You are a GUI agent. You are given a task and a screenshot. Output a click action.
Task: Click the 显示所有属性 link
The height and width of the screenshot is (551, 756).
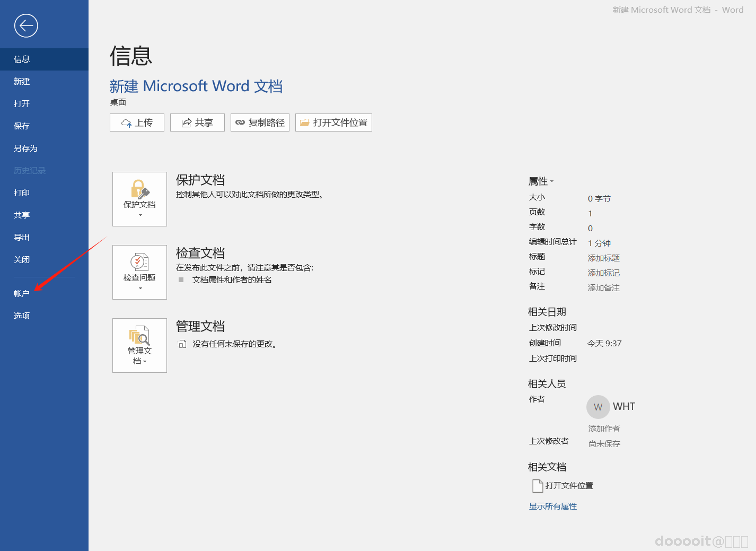[x=553, y=506]
